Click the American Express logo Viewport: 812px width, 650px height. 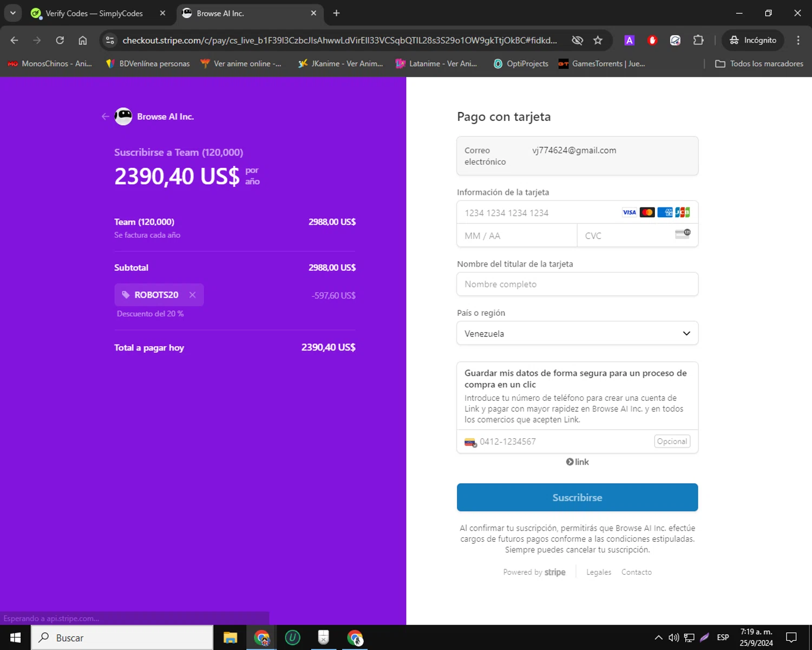(x=665, y=212)
